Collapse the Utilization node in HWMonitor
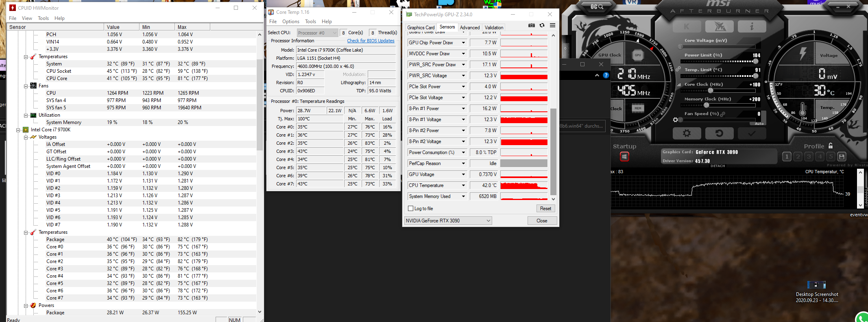The width and height of the screenshot is (868, 322). tap(26, 115)
